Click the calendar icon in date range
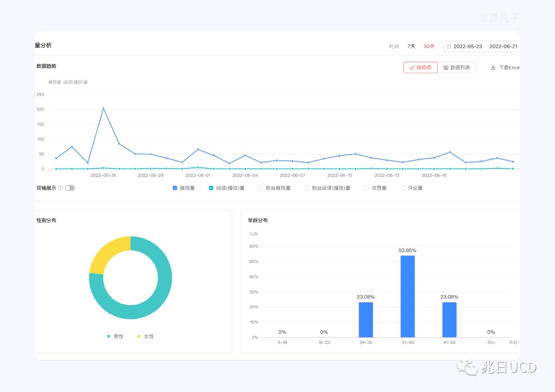 pos(449,46)
